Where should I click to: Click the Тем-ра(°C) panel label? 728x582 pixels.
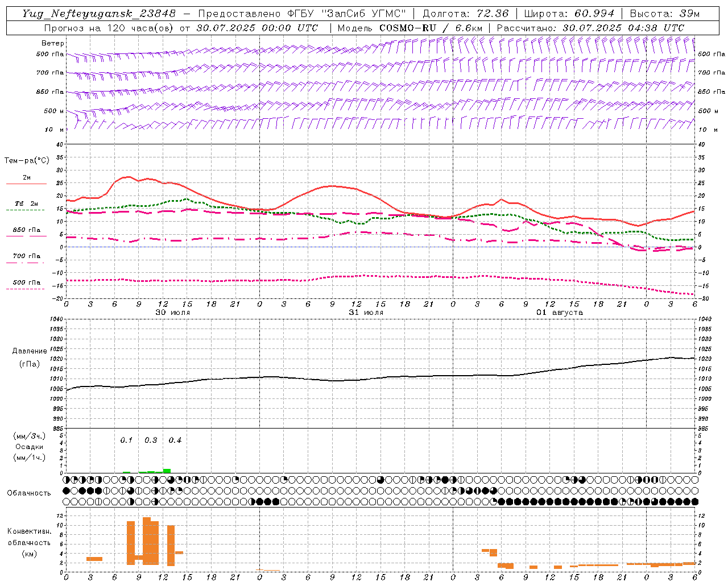[x=27, y=161]
